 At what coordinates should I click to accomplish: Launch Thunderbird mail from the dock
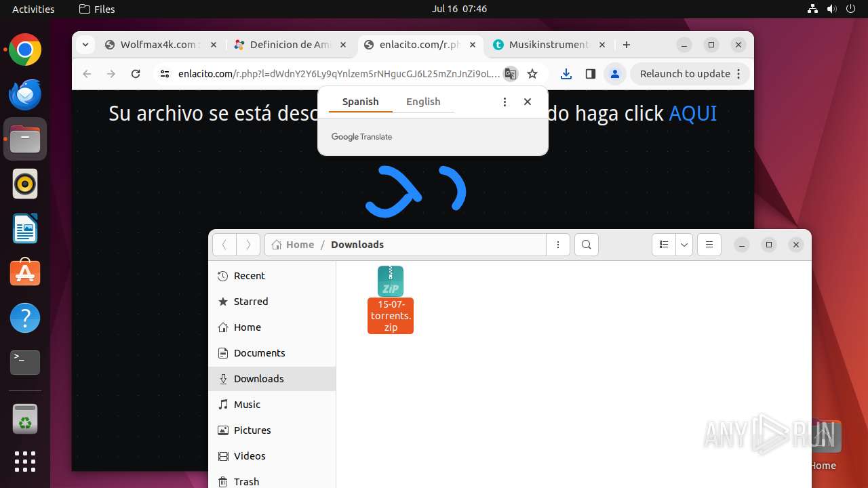[25, 94]
